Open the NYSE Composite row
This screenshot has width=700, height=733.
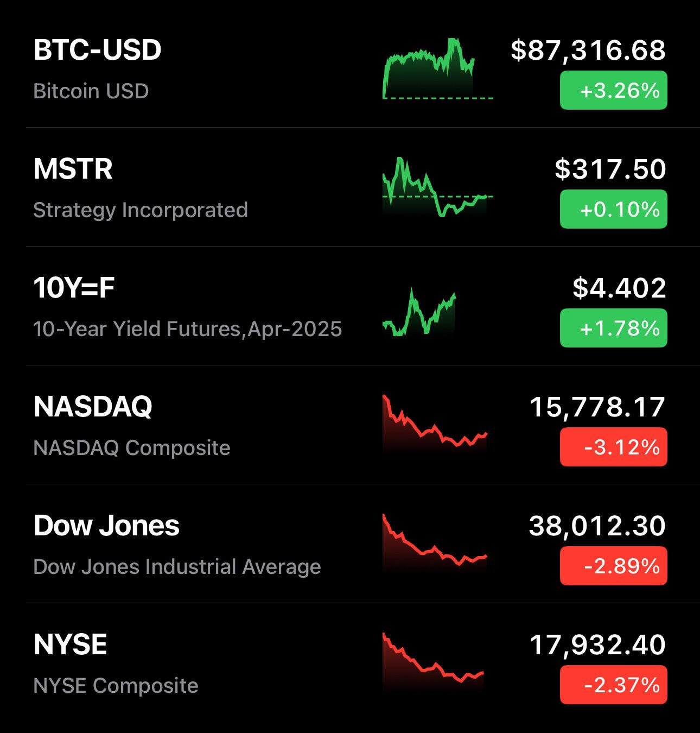pyautogui.click(x=350, y=662)
